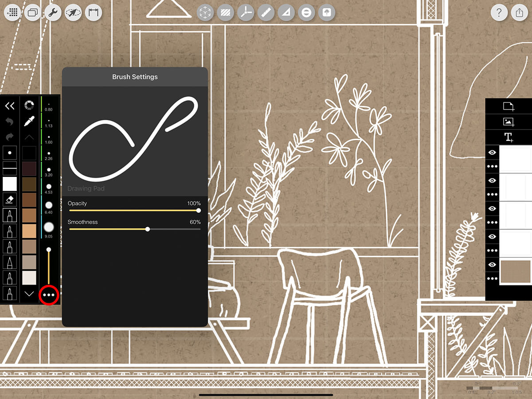Choose the triangle set-square tool
532x399 pixels.
286,13
